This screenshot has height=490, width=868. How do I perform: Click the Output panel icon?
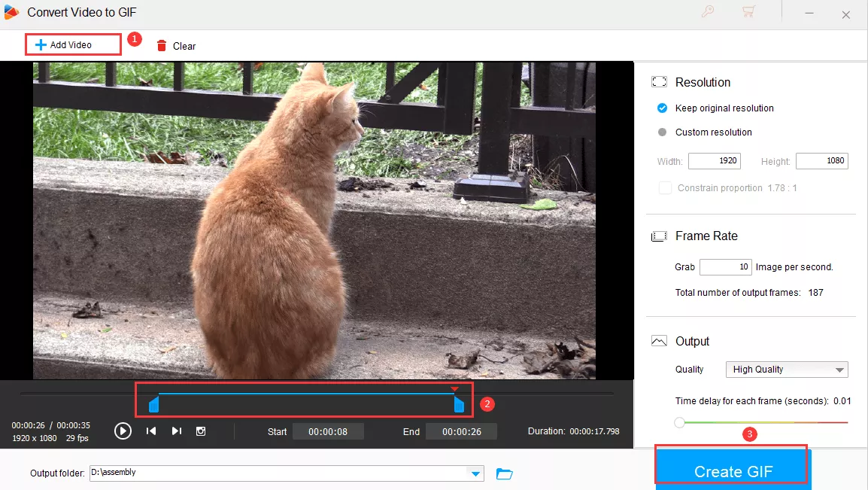click(659, 341)
